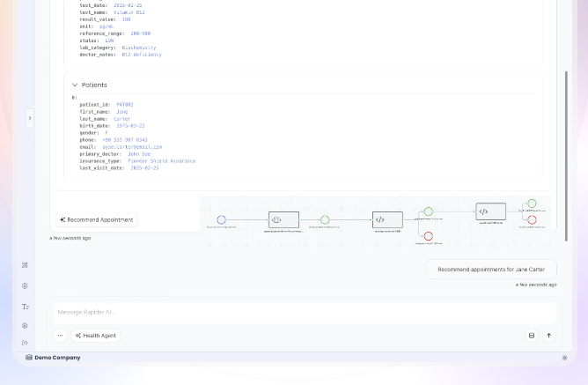The height and width of the screenshot is (385, 588).
Task: Expand the left sidebar arrow
Action: click(x=30, y=118)
